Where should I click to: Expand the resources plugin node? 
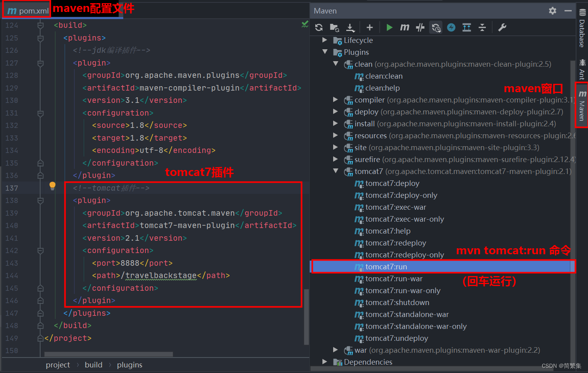tap(336, 135)
